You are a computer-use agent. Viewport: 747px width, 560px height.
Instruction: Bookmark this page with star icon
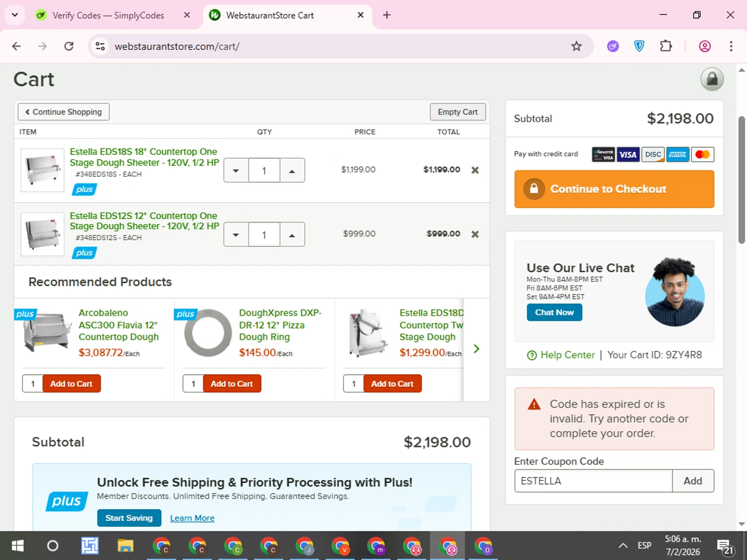pos(576,46)
